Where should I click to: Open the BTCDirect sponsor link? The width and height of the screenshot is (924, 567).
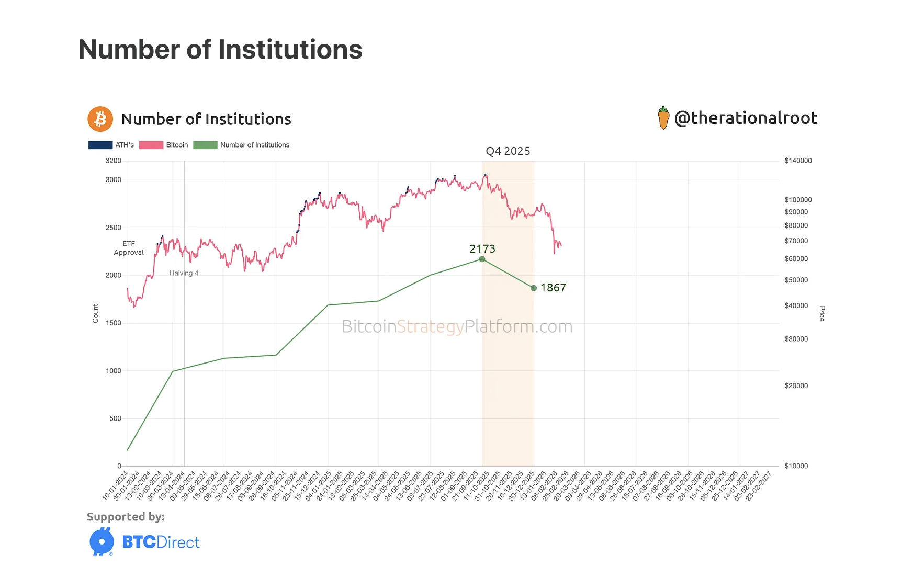[x=161, y=542]
